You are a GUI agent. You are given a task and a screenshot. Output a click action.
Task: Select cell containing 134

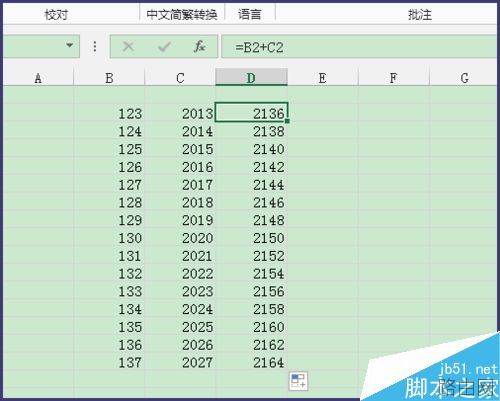[109, 309]
